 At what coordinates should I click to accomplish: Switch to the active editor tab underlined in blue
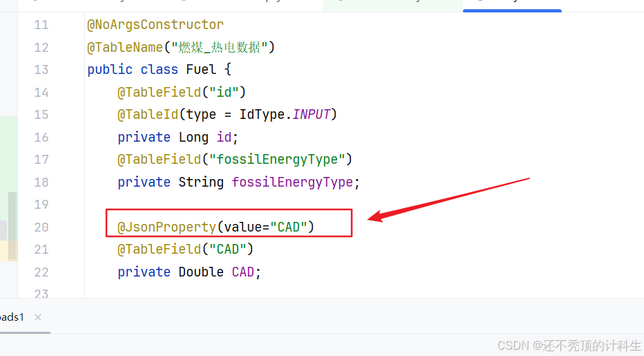pos(511,3)
